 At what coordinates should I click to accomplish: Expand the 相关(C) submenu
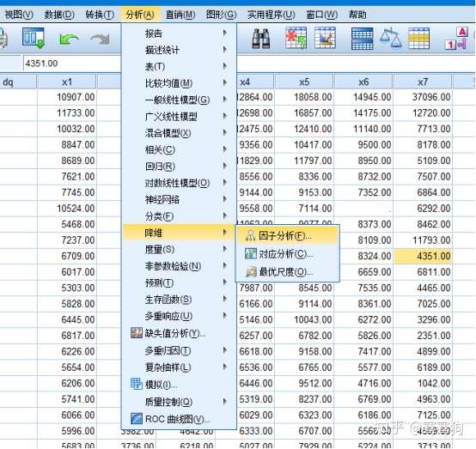click(x=179, y=150)
